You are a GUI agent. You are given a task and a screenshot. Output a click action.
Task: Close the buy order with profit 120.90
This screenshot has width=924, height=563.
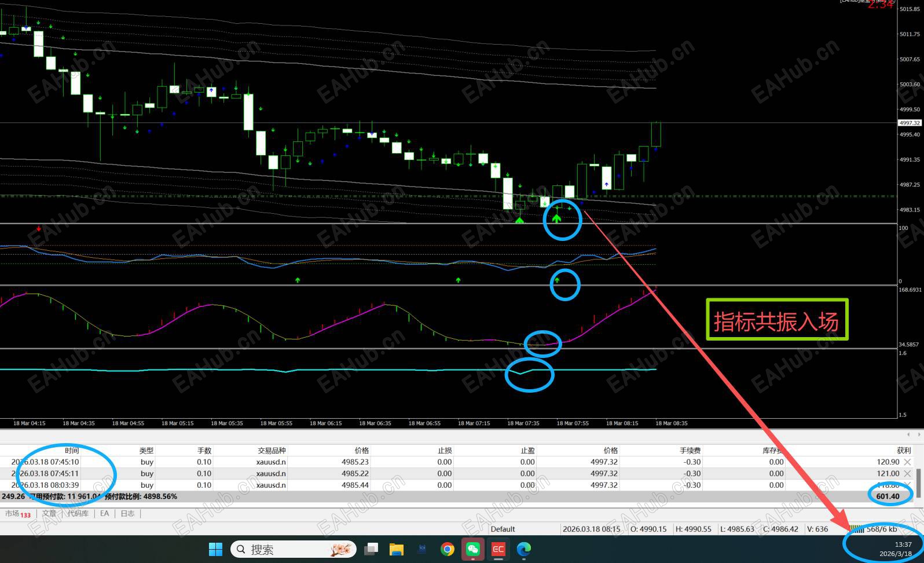(x=907, y=462)
